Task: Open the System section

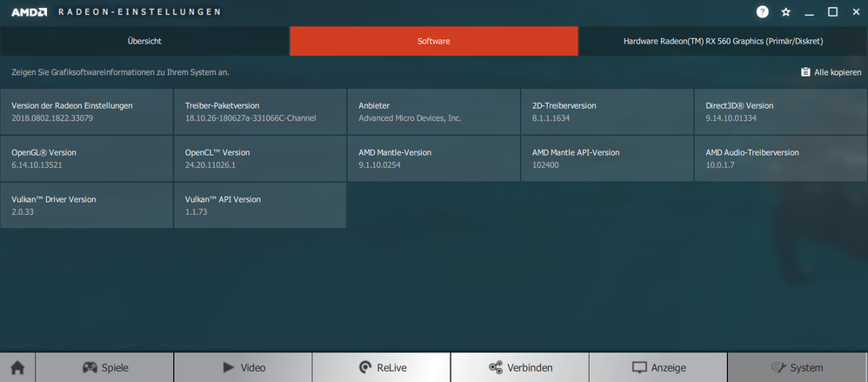Action: point(798,367)
